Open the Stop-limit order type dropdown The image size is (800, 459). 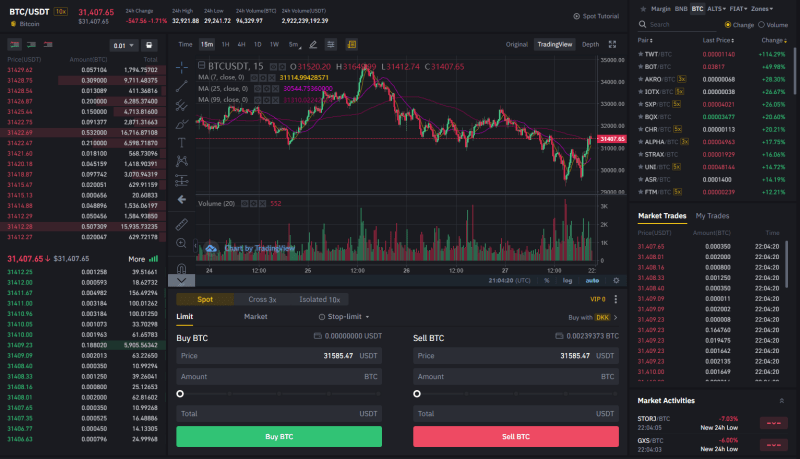(344, 317)
